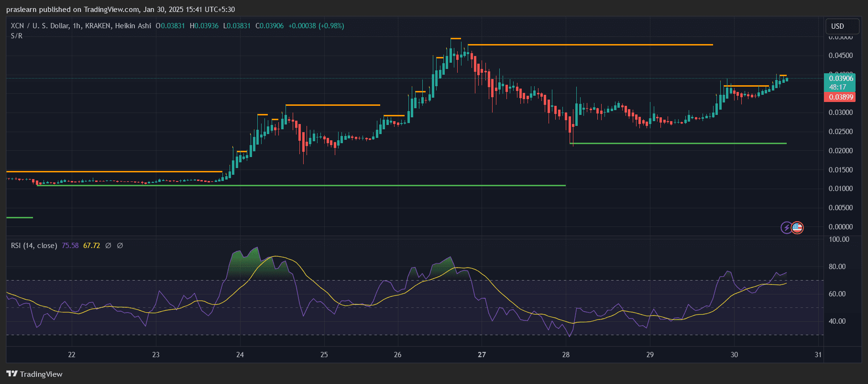Click the first empty-set symbol after RSI values

(108, 246)
